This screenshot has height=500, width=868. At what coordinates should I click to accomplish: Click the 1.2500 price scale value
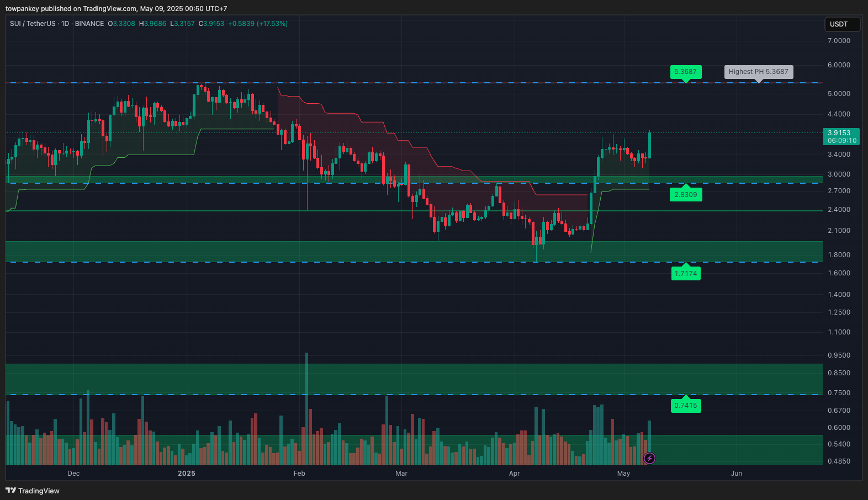[x=839, y=312]
